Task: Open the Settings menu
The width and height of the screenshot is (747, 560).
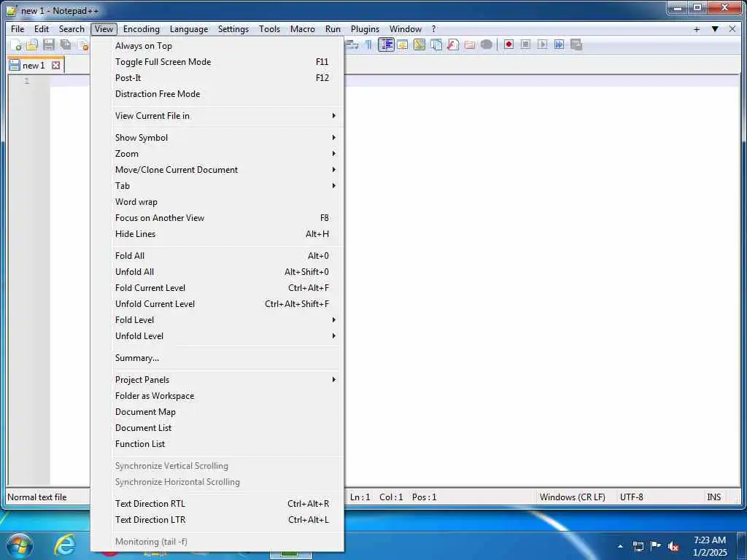Action: [x=233, y=29]
